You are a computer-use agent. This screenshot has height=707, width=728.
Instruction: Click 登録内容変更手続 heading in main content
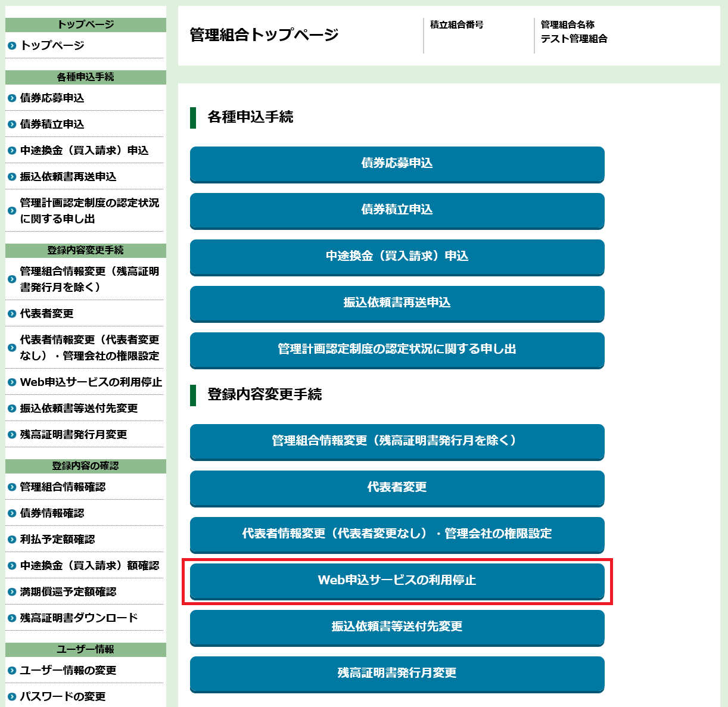pyautogui.click(x=265, y=395)
